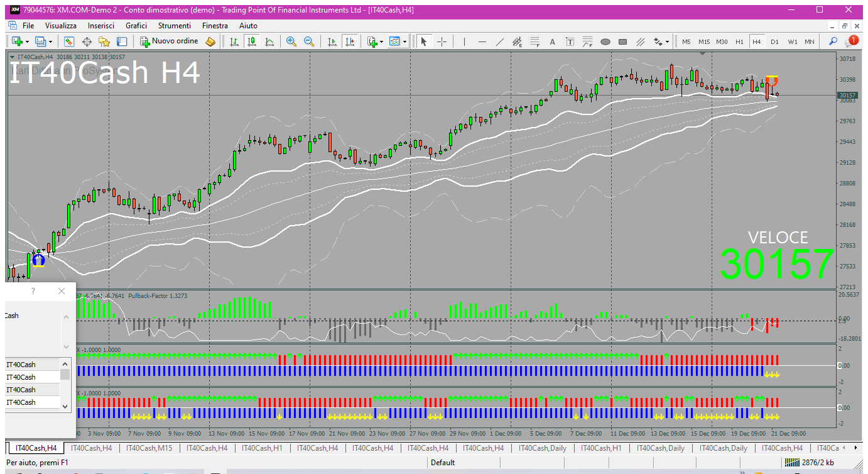Open the add indicators icon
The height and width of the screenshot is (474, 868).
[372, 41]
